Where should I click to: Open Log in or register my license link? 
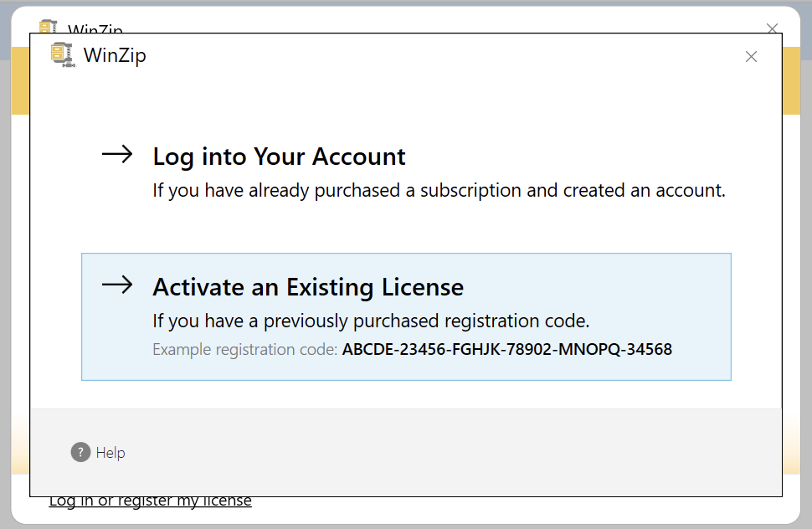(x=150, y=500)
